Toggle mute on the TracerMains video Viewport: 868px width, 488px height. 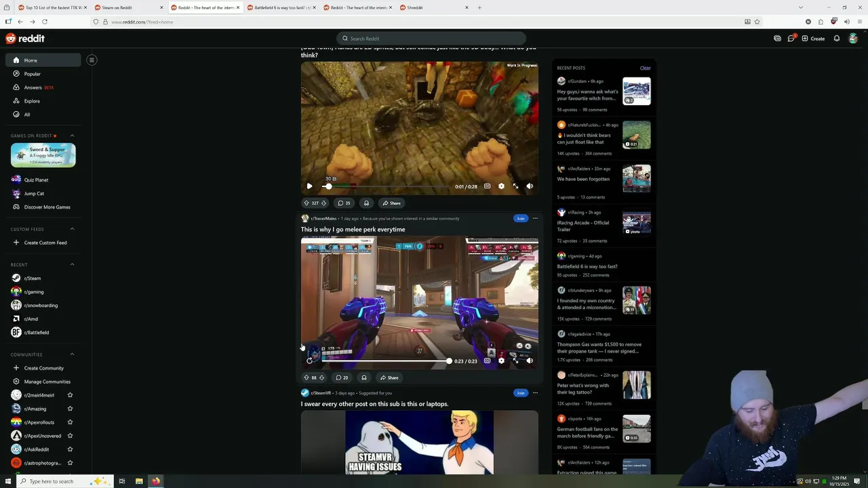(x=530, y=361)
